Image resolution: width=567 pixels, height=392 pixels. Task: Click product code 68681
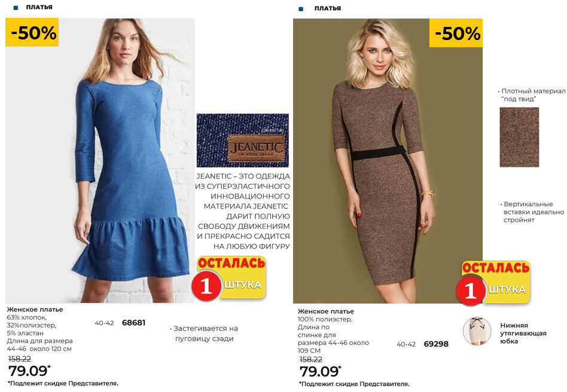coord(134,323)
